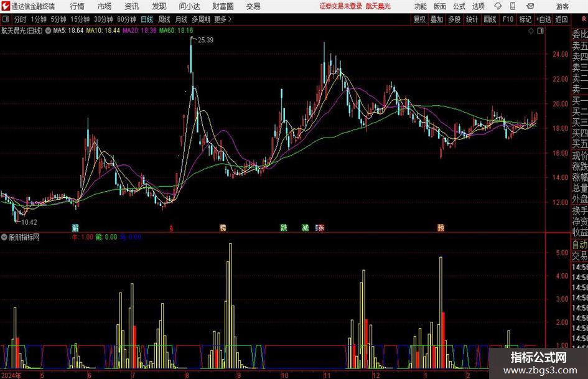Switch to 周线 weekly period
This screenshot has width=588, height=379.
point(164,19)
